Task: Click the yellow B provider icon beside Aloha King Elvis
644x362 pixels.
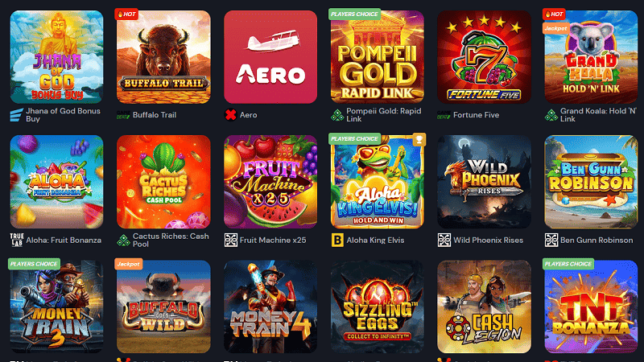Action: click(x=337, y=240)
